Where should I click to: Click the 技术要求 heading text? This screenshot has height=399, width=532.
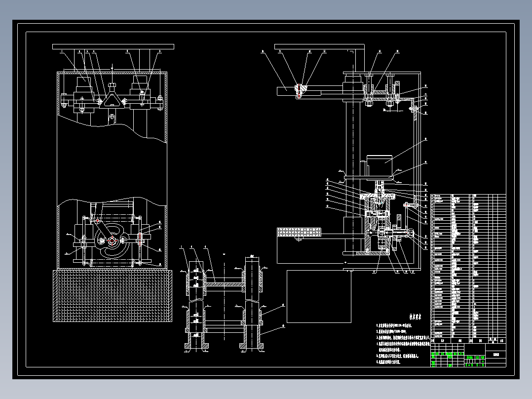click(415, 317)
